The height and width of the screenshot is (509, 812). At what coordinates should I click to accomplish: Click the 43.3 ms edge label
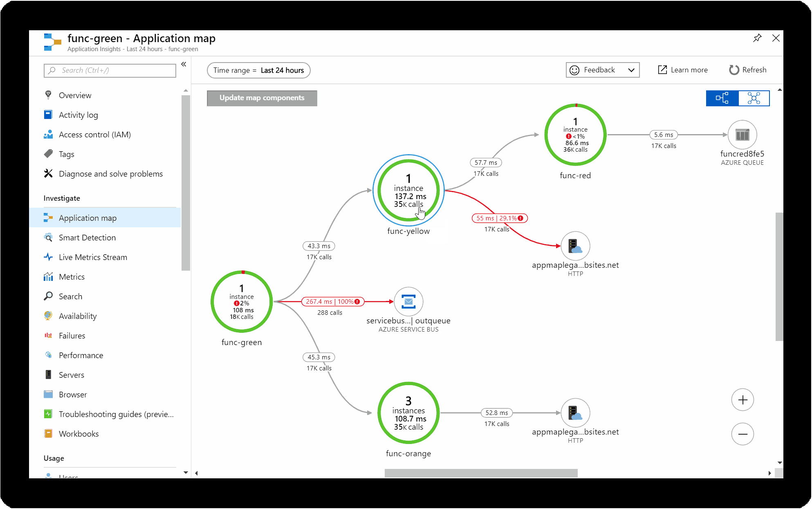pyautogui.click(x=319, y=246)
